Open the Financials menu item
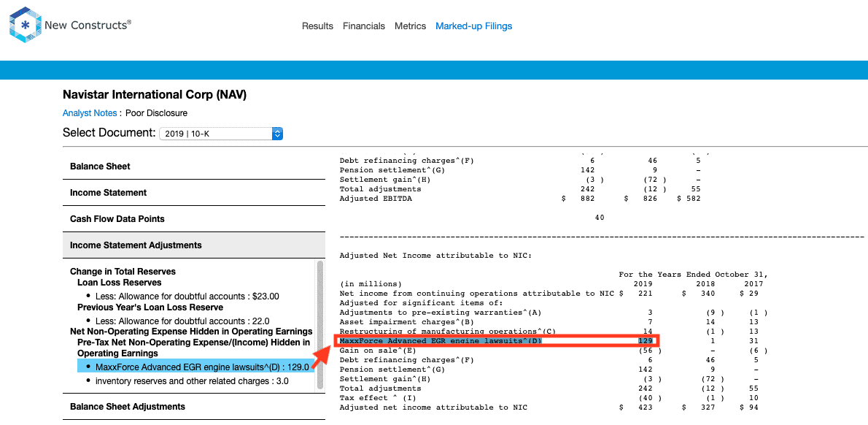The height and width of the screenshot is (425, 868). (x=364, y=26)
